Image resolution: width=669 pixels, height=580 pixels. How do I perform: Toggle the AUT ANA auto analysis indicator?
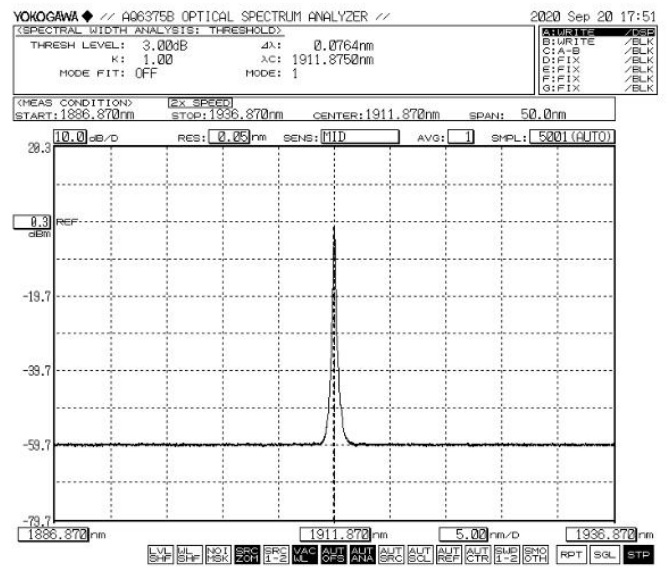[362, 554]
